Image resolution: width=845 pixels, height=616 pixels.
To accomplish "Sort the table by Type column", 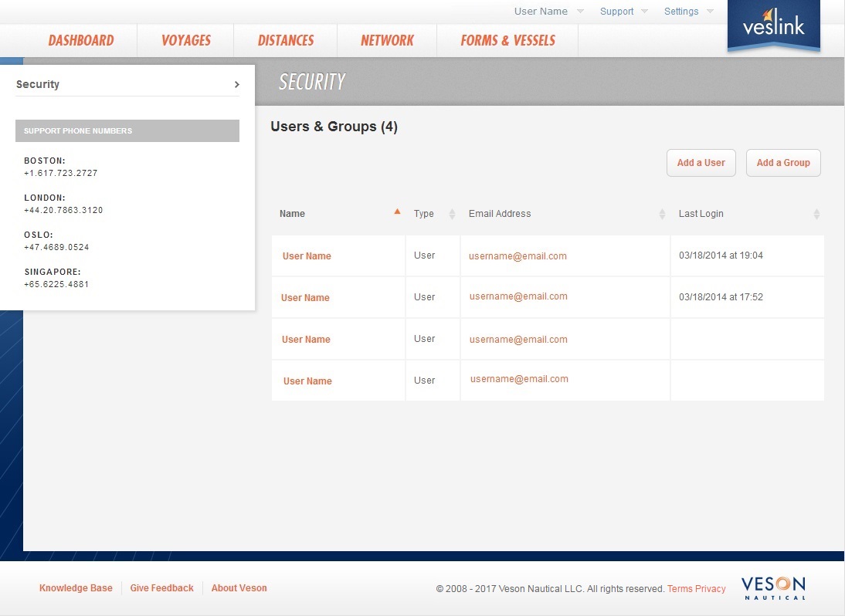I will tap(451, 214).
